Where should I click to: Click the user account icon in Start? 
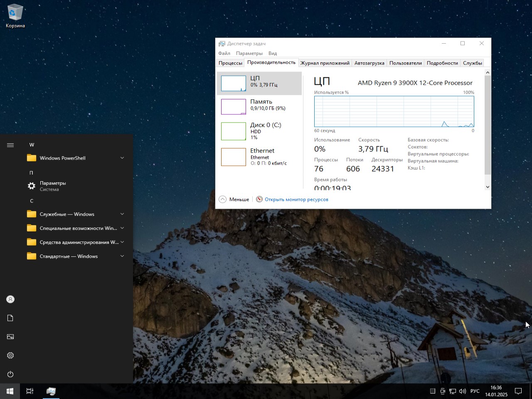click(10, 299)
